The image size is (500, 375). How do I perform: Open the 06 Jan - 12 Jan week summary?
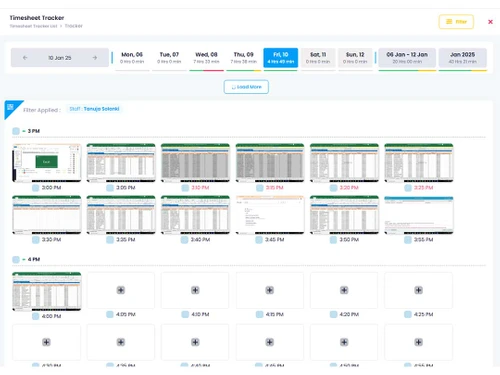[x=407, y=58]
